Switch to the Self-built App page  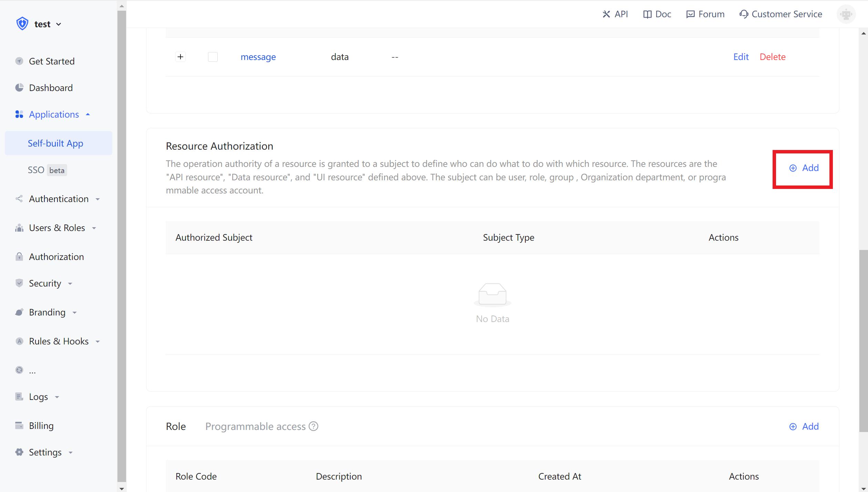55,143
